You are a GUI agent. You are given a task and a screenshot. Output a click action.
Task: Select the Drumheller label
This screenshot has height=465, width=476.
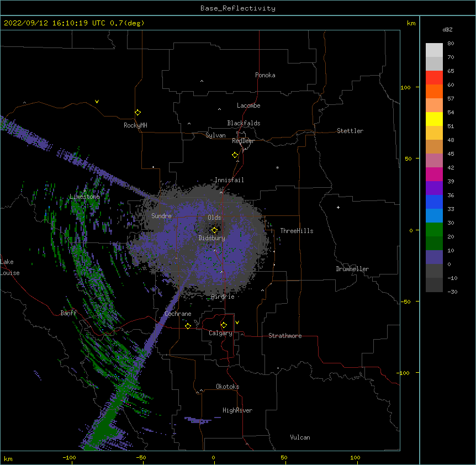pyautogui.click(x=352, y=269)
